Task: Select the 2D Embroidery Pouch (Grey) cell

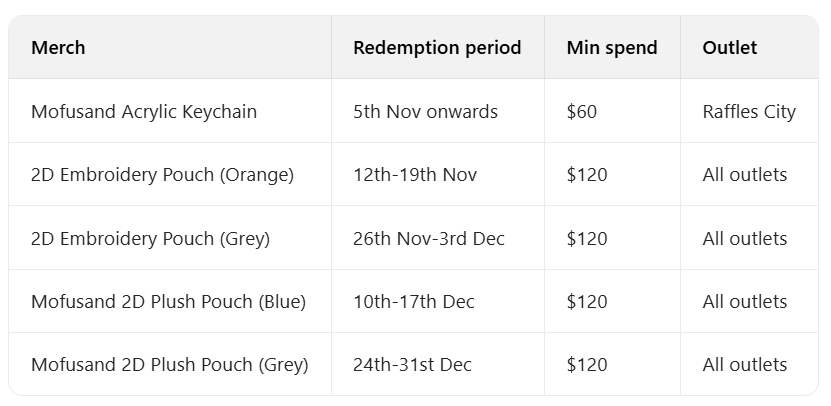Action: (150, 239)
